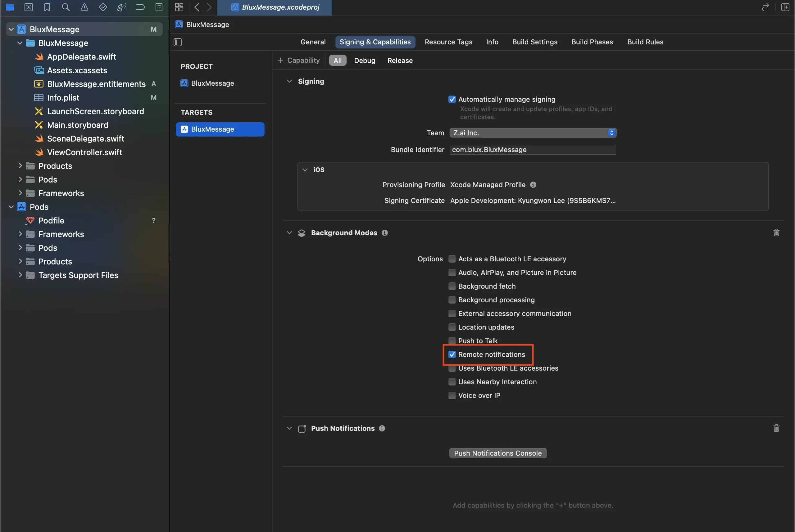This screenshot has height=532, width=795.
Task: Open the Test navigator diamond icon
Action: tap(103, 7)
